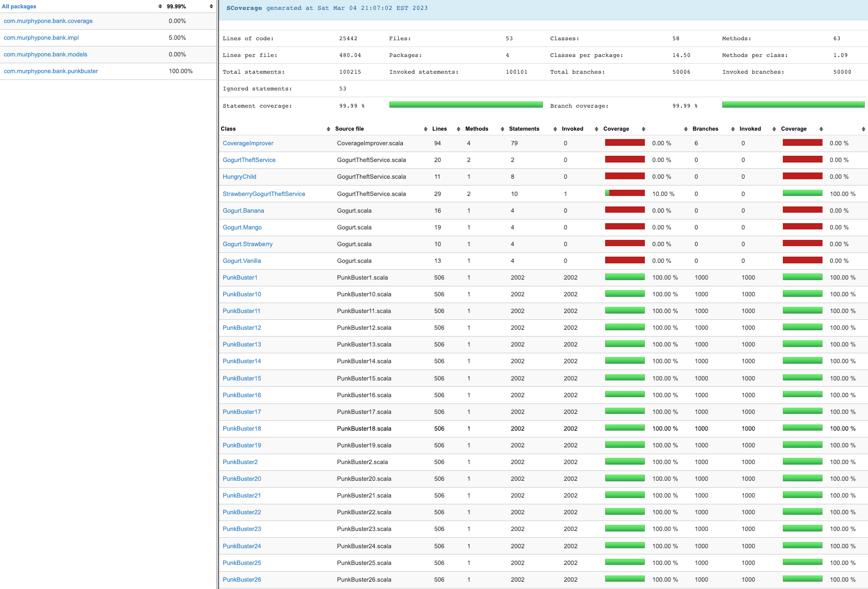The width and height of the screenshot is (868, 589).
Task: Select the 5.00% impl package value
Action: click(x=177, y=38)
